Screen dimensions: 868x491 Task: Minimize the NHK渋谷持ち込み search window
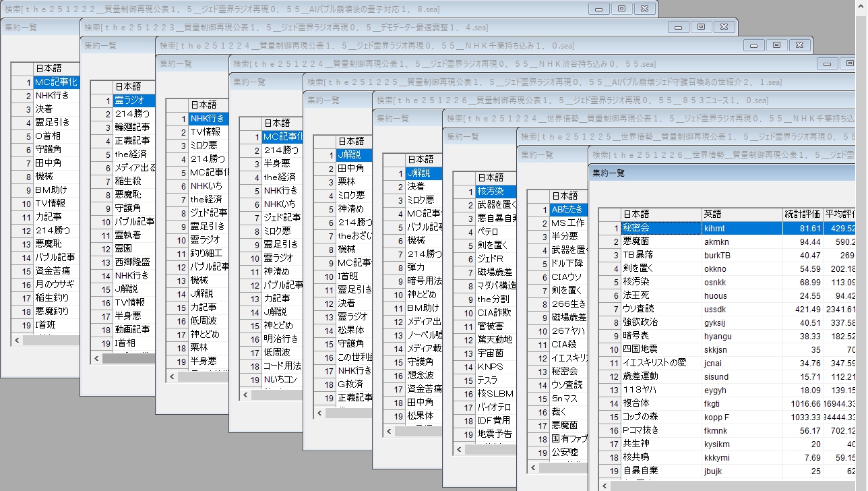pyautogui.click(x=827, y=63)
